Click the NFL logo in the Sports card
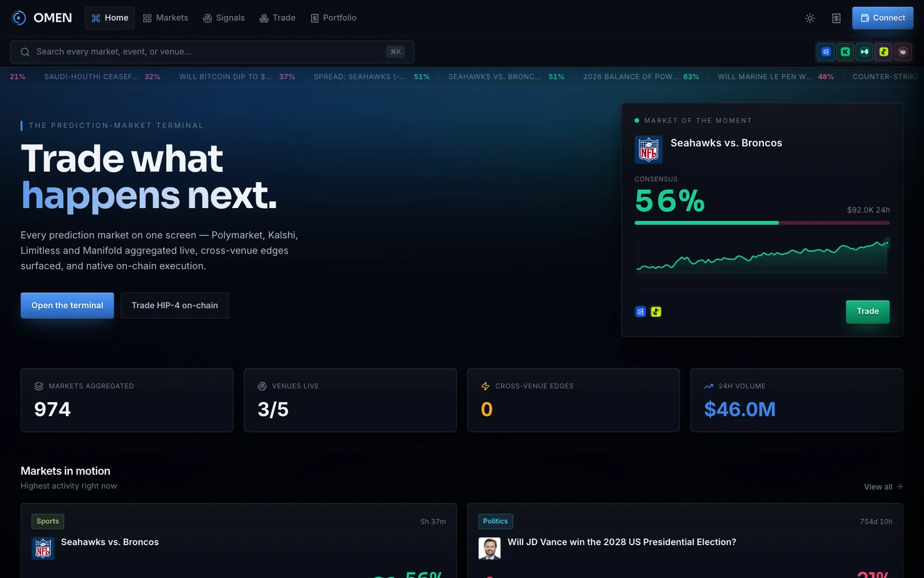The height and width of the screenshot is (578, 924). click(x=43, y=548)
